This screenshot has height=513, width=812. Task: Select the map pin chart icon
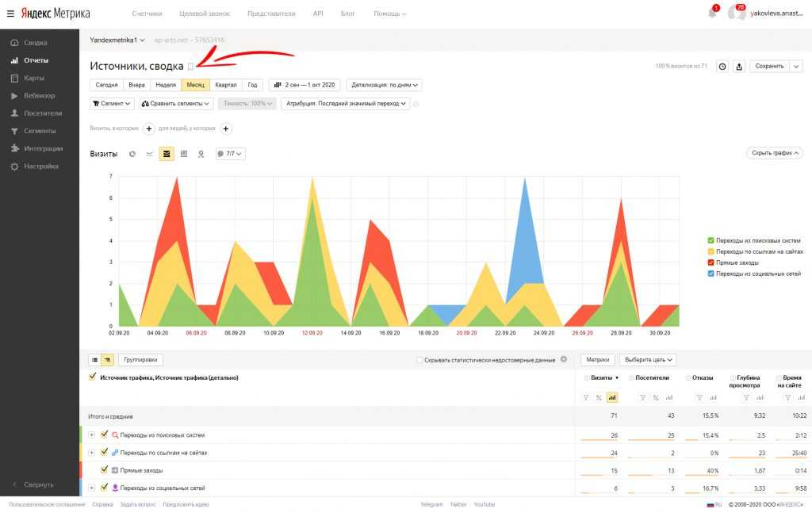(x=201, y=154)
